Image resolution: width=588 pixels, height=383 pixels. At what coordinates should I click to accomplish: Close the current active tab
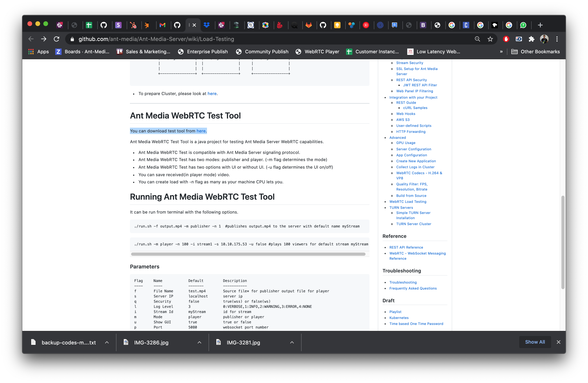point(194,25)
